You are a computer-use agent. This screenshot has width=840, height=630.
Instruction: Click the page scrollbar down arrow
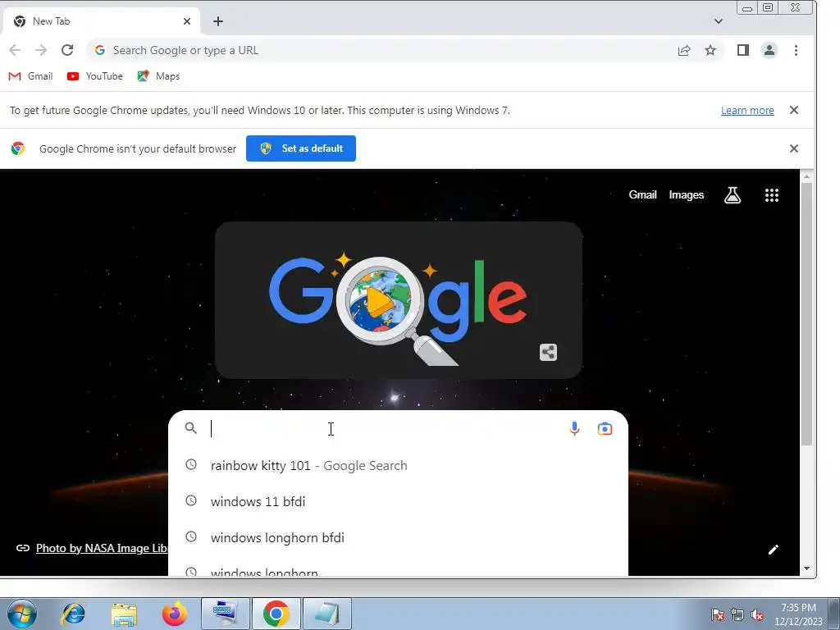click(807, 568)
